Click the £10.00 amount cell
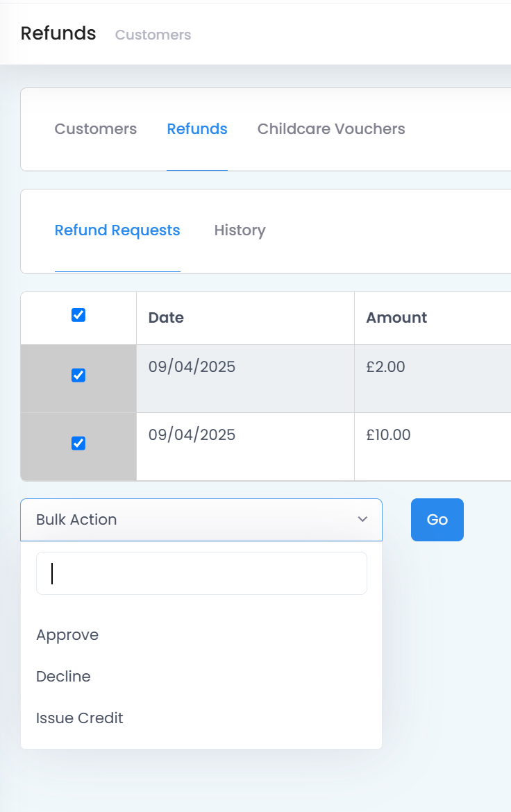The height and width of the screenshot is (812, 511). point(388,434)
